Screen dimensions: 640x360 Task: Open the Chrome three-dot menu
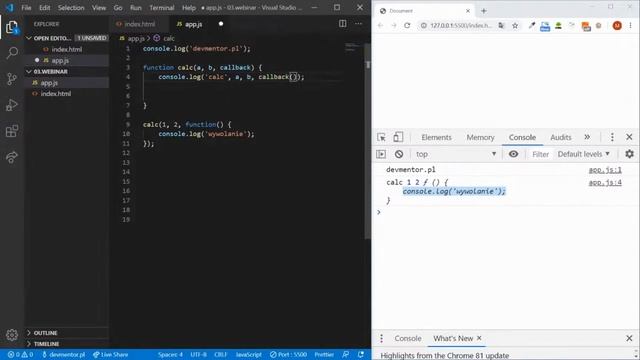pos(630,25)
